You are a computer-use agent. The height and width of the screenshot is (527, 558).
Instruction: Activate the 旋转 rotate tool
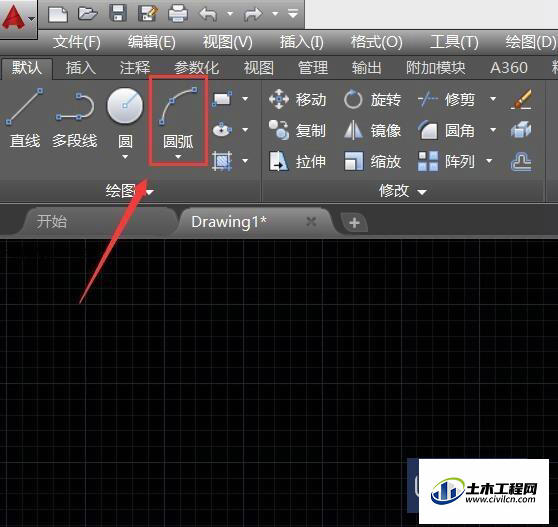[373, 99]
